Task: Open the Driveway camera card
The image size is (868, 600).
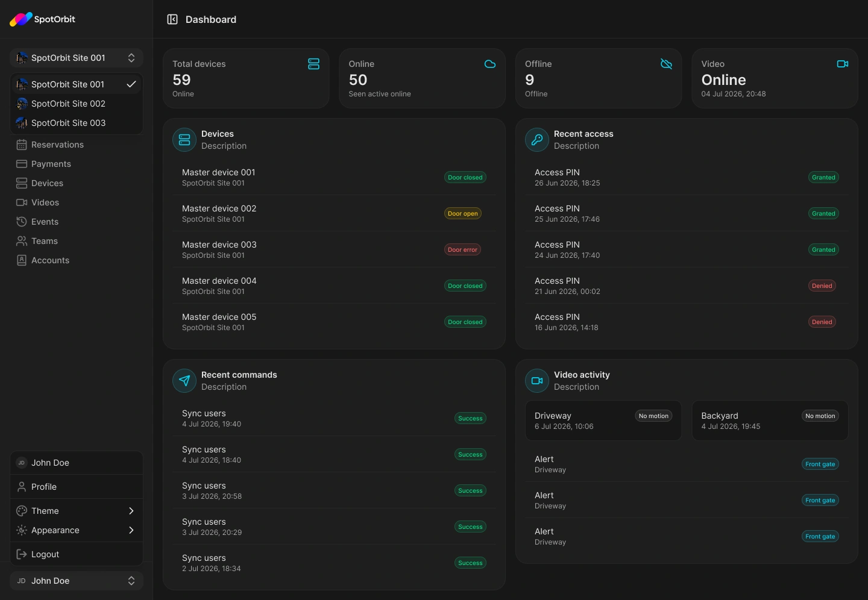Action: pos(603,420)
